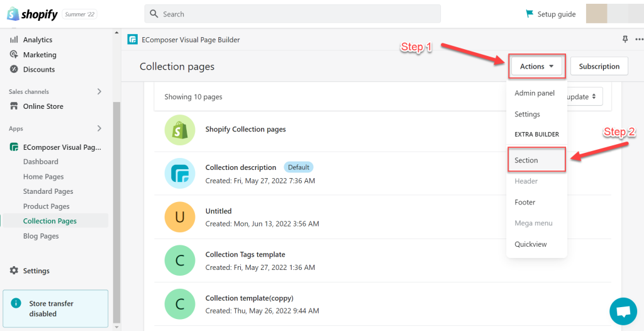Click the Analytics bar chart icon
The image size is (644, 331).
14,40
